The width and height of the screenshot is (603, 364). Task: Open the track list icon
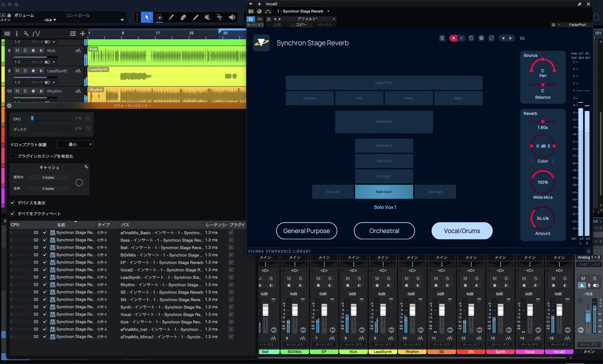(7, 33)
